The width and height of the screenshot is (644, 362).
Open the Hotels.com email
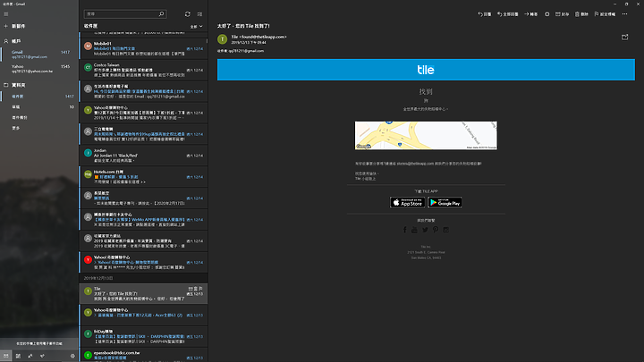[144, 176]
